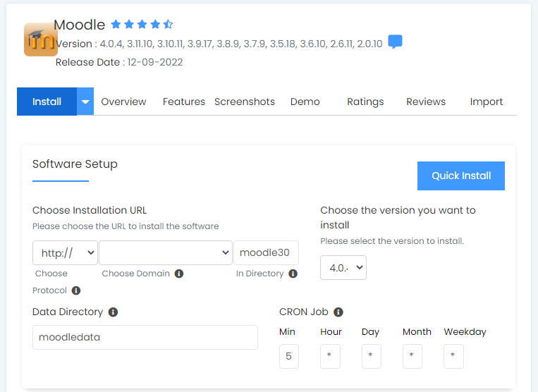Open the blue changelog speech bubble icon
The height and width of the screenshot is (392, 538).
pos(396,42)
